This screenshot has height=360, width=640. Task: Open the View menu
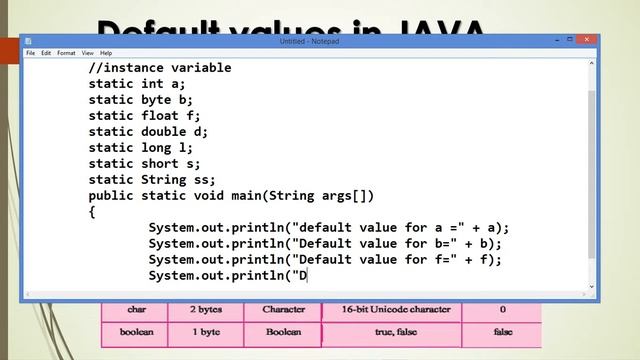pos(87,53)
